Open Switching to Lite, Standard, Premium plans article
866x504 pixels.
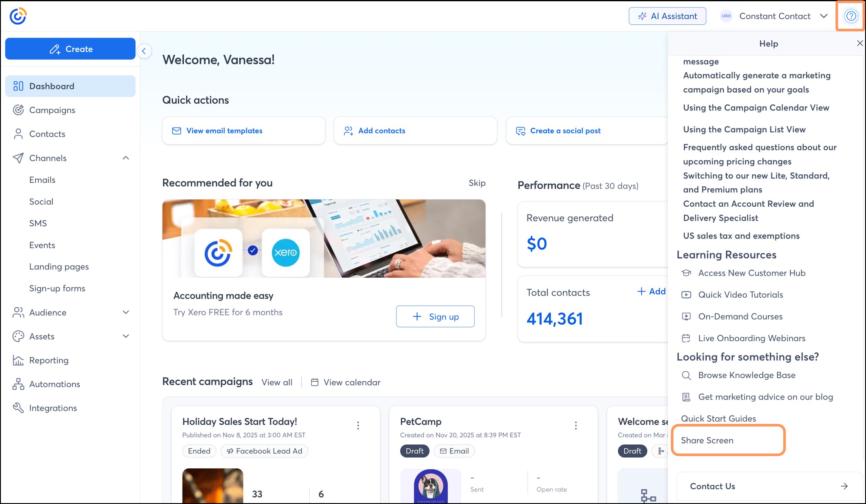tap(756, 182)
